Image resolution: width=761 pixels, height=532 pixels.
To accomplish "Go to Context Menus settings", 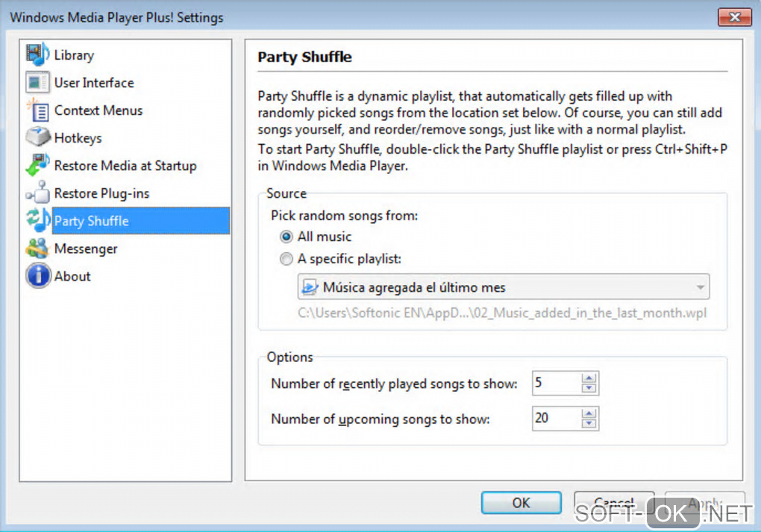I will (x=98, y=110).
